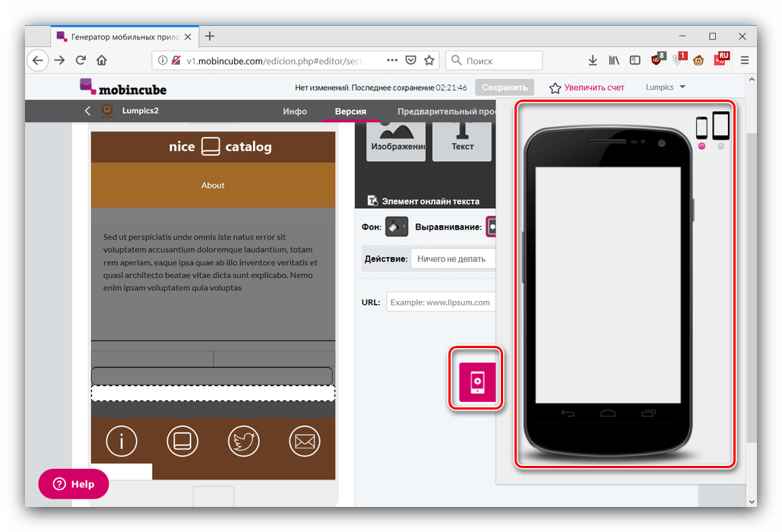Click in the URL input field

point(441,302)
